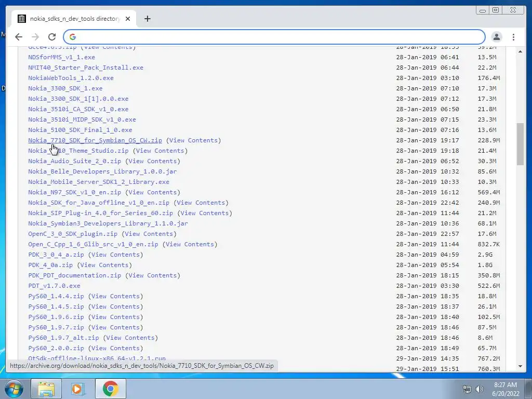Select the 228.9M size text
Viewport: 532px width, 399px height.
pos(488,140)
